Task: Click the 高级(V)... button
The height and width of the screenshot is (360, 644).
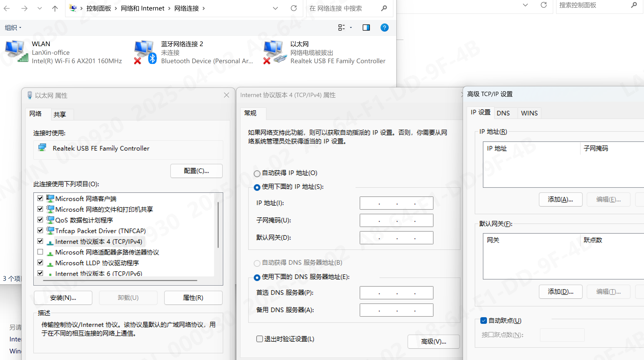Action: [x=433, y=342]
